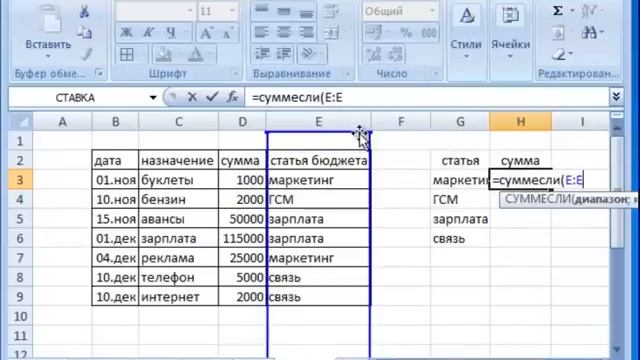Open the Буфер обмена dialog launcher
The height and width of the screenshot is (360, 640).
click(x=99, y=73)
